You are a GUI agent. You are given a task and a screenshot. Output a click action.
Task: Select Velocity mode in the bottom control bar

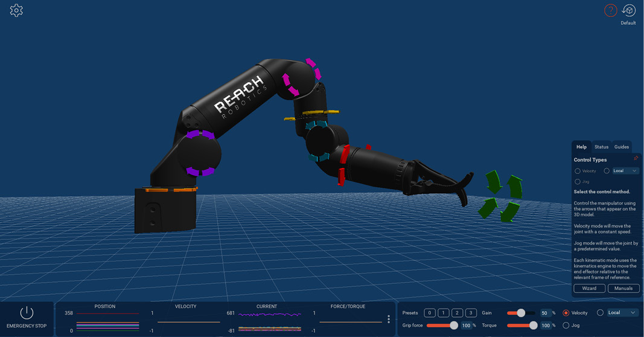tap(566, 313)
